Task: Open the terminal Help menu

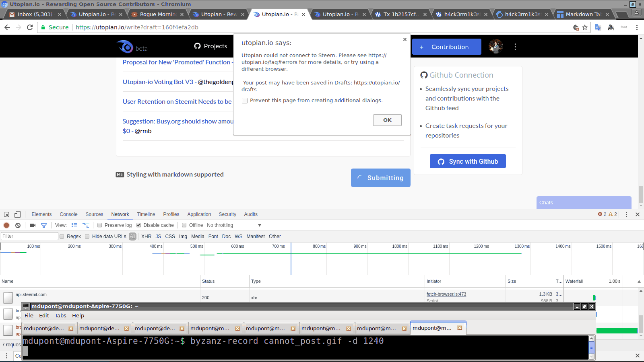Action: (x=78, y=316)
